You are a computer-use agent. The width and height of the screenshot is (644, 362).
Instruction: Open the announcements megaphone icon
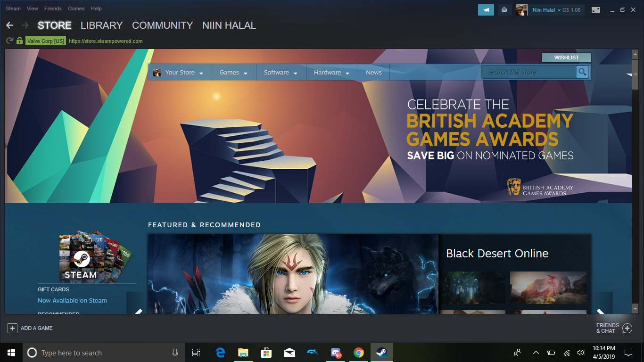click(x=486, y=10)
